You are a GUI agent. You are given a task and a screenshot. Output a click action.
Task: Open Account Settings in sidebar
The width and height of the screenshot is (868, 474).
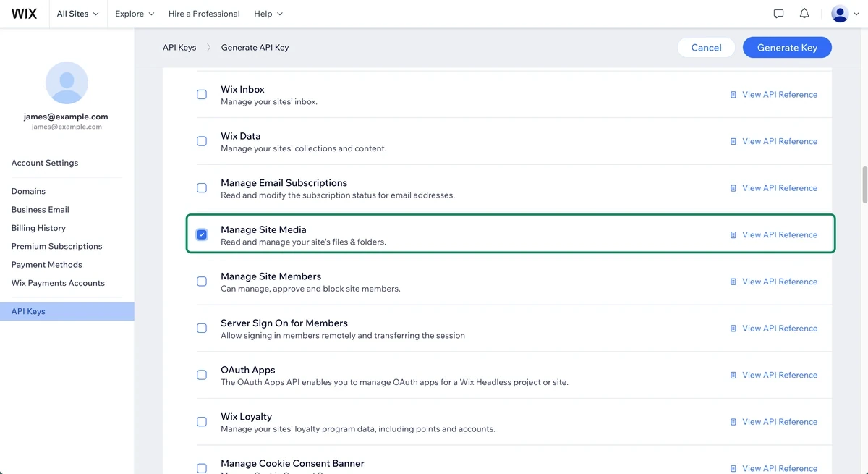click(x=45, y=163)
